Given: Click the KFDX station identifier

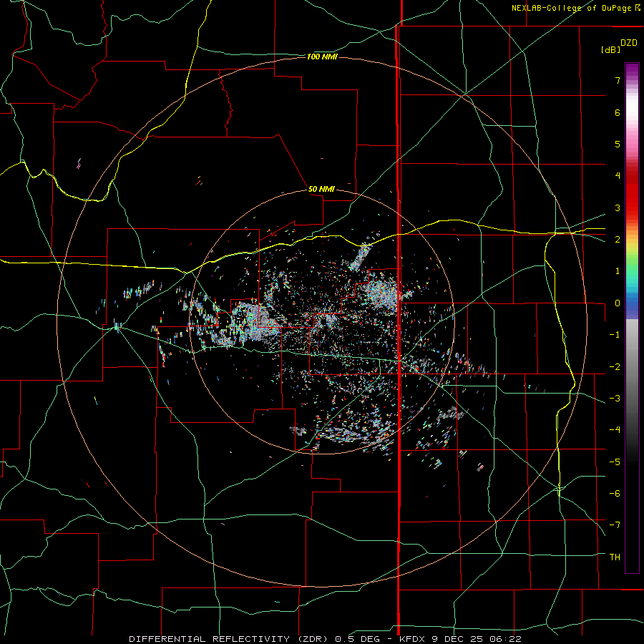Looking at the screenshot, I should click(x=413, y=639).
